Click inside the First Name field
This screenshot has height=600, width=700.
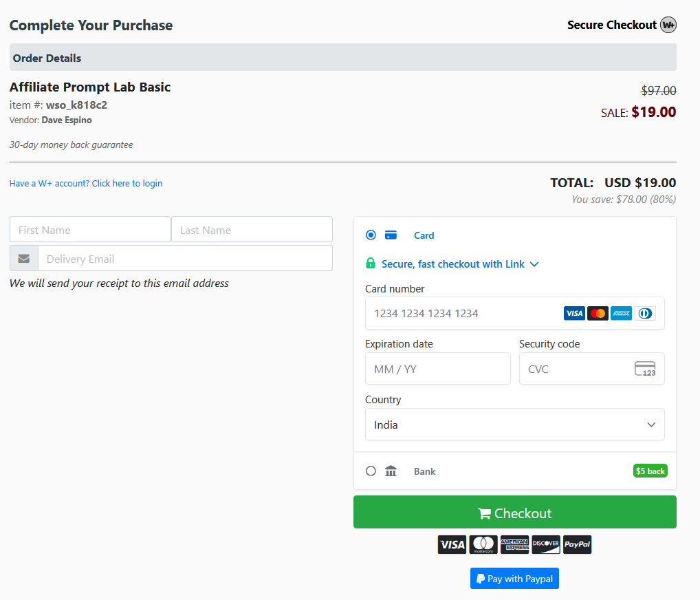click(89, 229)
